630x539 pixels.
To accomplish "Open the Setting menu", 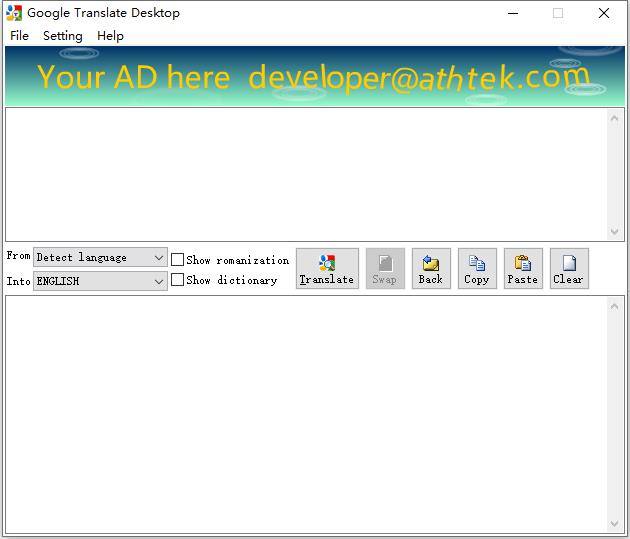I will click(62, 36).
